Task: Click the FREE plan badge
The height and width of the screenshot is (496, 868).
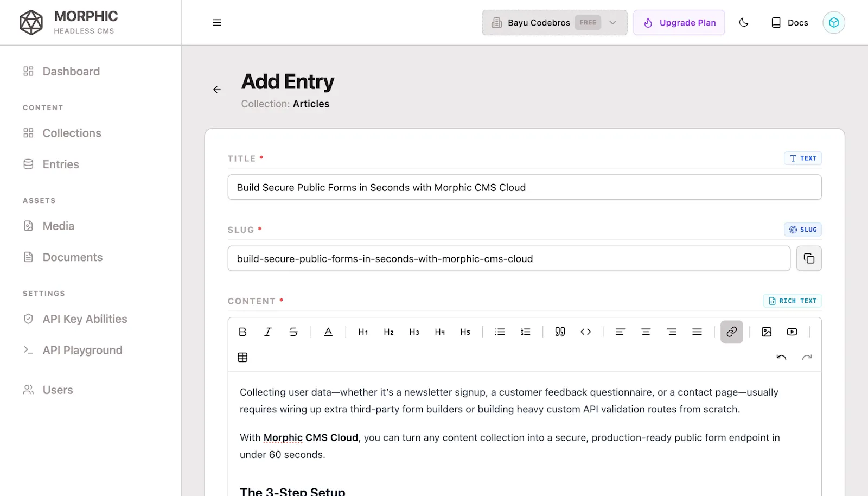Action: tap(588, 22)
